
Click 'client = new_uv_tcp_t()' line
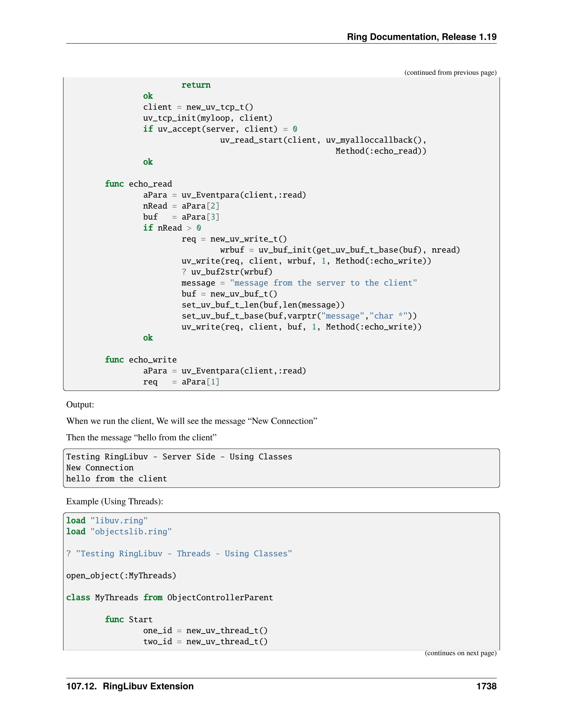(198, 107)
